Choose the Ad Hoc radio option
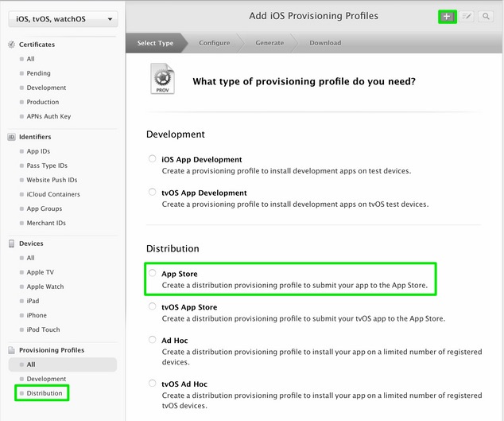 tap(152, 340)
